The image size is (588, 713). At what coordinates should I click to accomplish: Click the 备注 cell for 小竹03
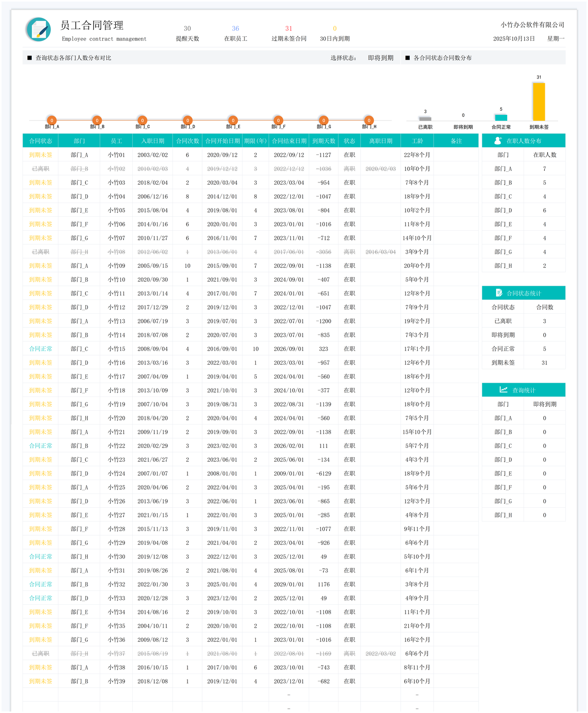click(456, 183)
